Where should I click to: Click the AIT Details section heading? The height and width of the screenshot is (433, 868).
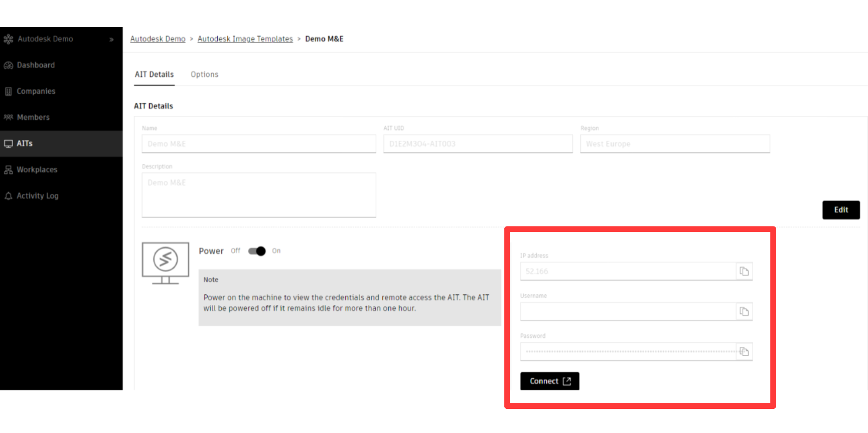coord(153,106)
